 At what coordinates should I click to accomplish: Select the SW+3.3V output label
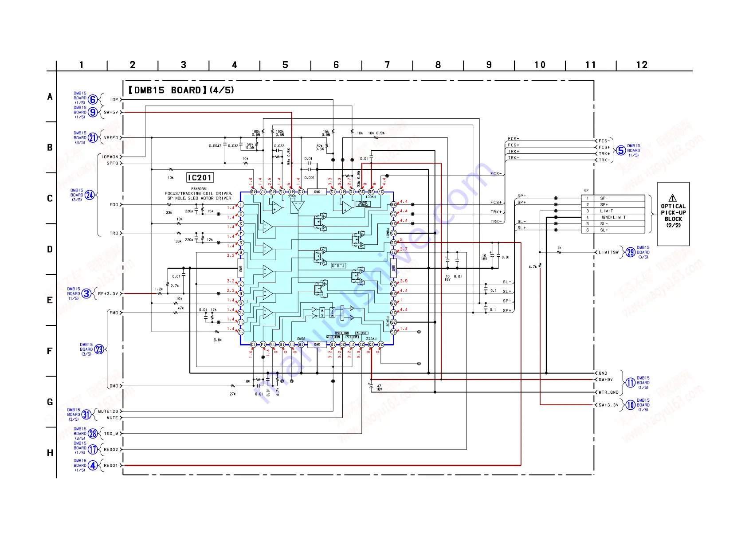[608, 405]
